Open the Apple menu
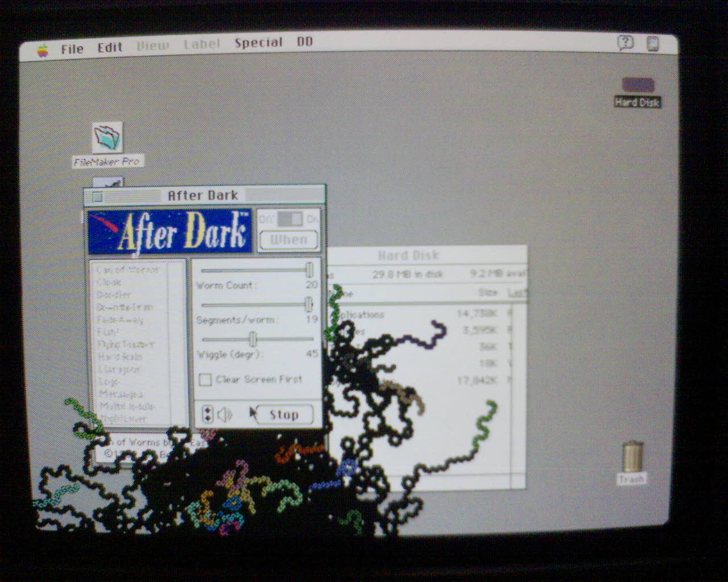The image size is (728, 582). (x=43, y=50)
